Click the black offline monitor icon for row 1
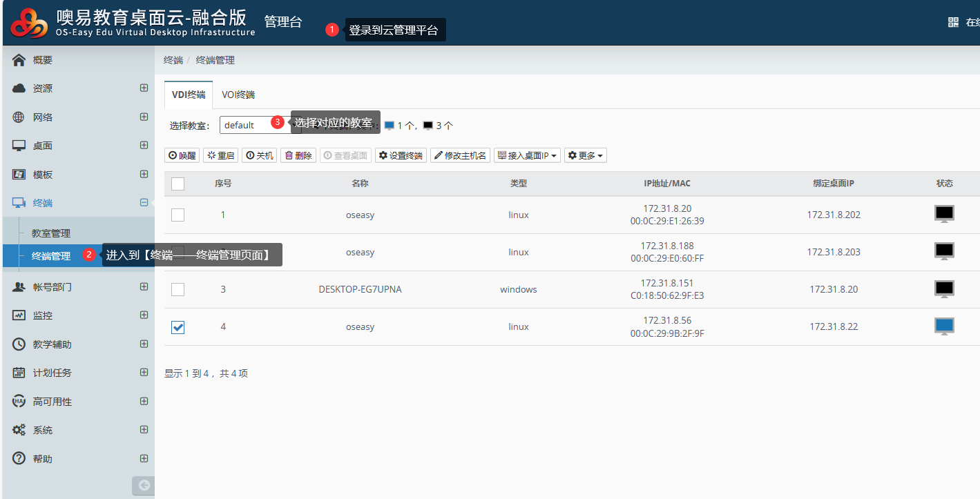The width and height of the screenshot is (980, 499). 944,214
